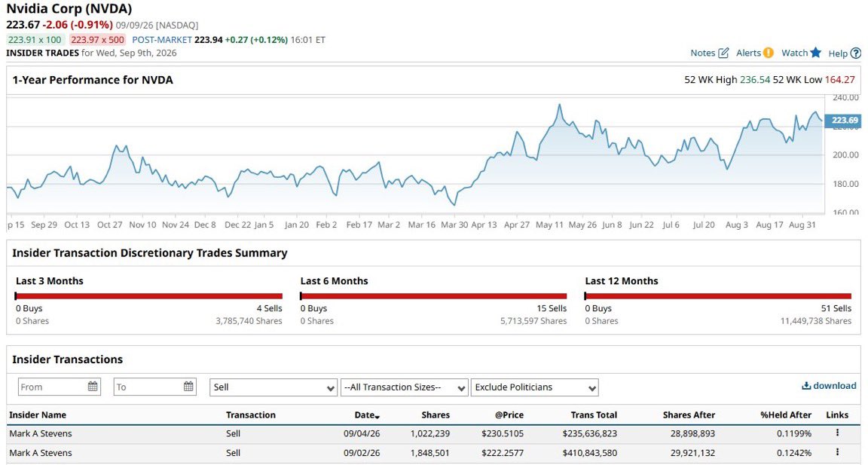868x465 pixels.
Task: Click the 29,921,132 shares after cell
Action: coord(692,453)
